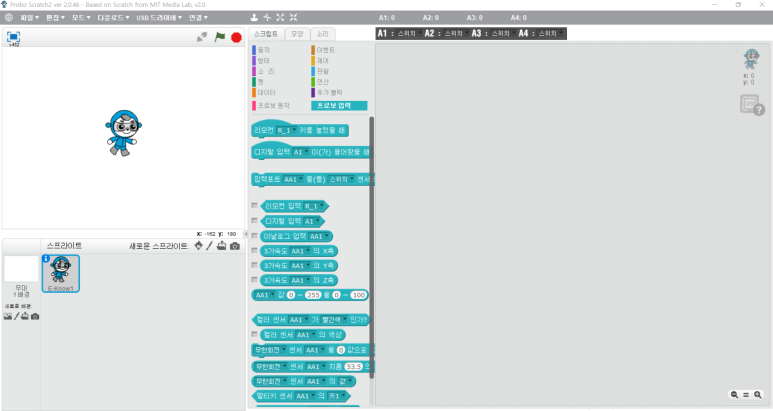The width and height of the screenshot is (773, 411).
Task: Take new backdrop from camera
Action: (x=35, y=316)
